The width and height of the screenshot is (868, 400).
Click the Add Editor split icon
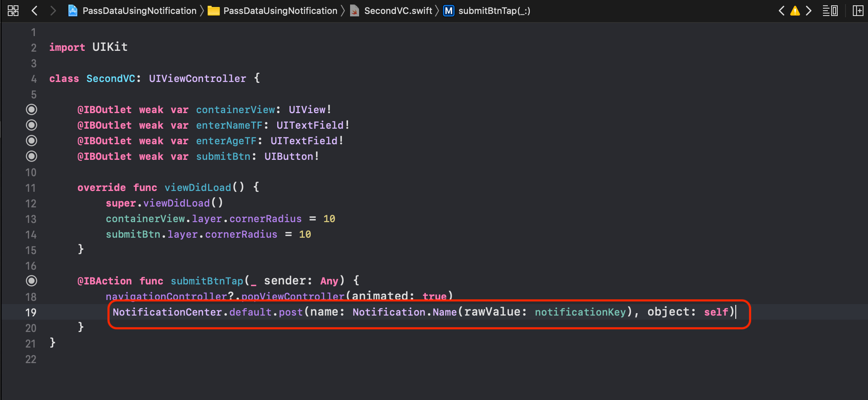[x=858, y=11]
